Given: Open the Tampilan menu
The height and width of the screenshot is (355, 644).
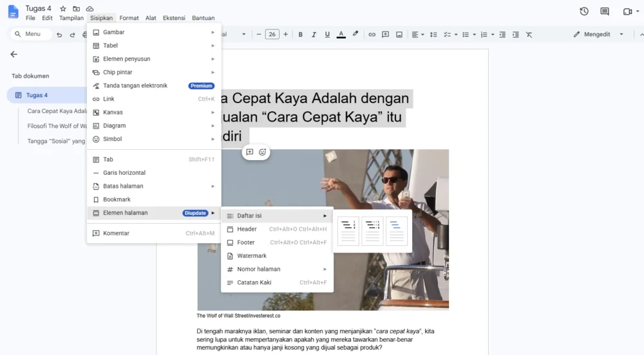Looking at the screenshot, I should click(71, 18).
